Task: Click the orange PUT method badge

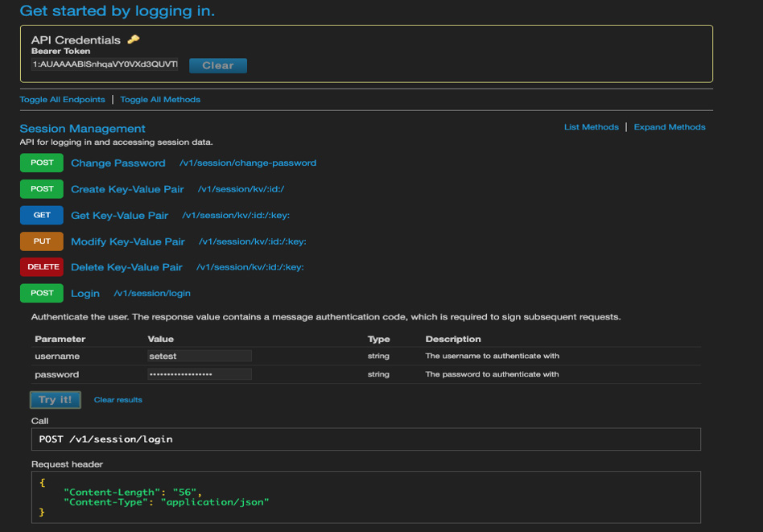Action: pos(42,241)
